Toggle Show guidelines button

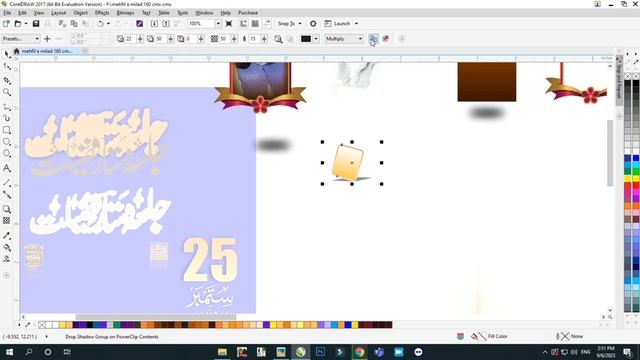[267, 24]
